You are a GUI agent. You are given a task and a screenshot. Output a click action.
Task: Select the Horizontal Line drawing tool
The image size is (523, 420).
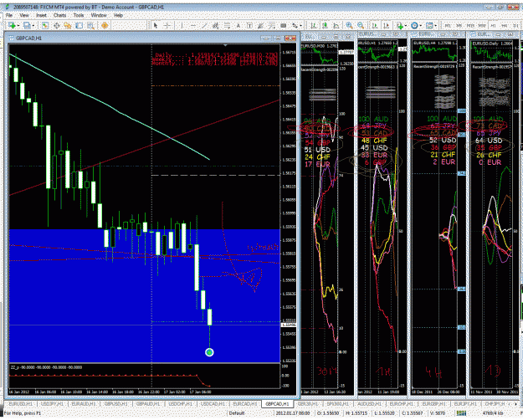[193, 25]
